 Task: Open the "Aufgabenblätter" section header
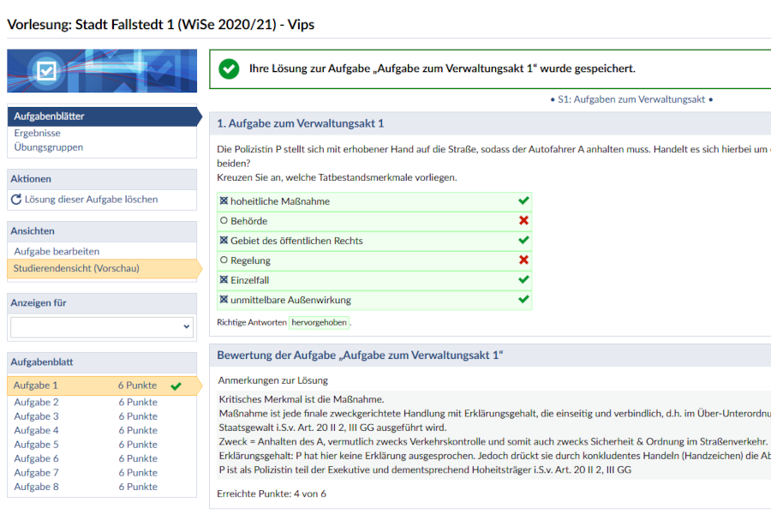point(51,116)
